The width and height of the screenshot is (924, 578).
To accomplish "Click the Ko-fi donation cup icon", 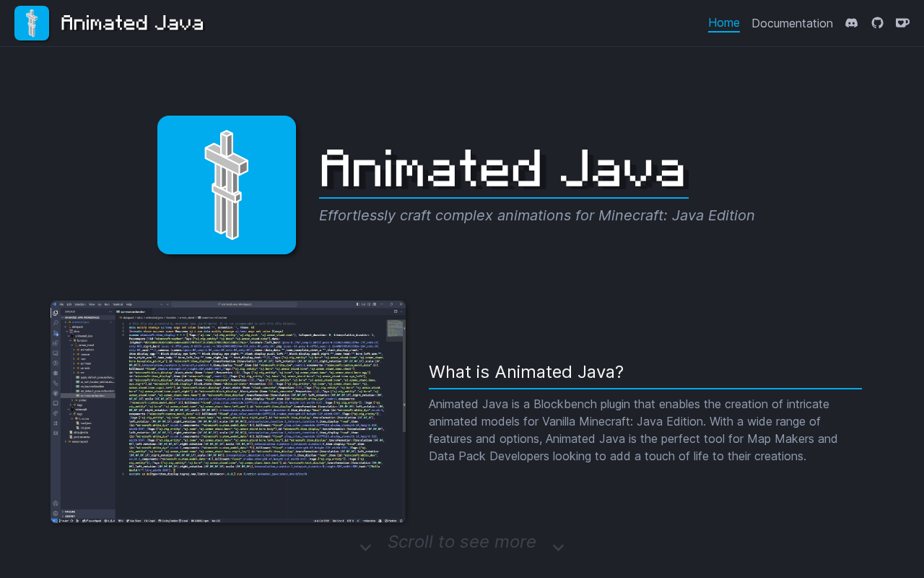I will tap(902, 23).
